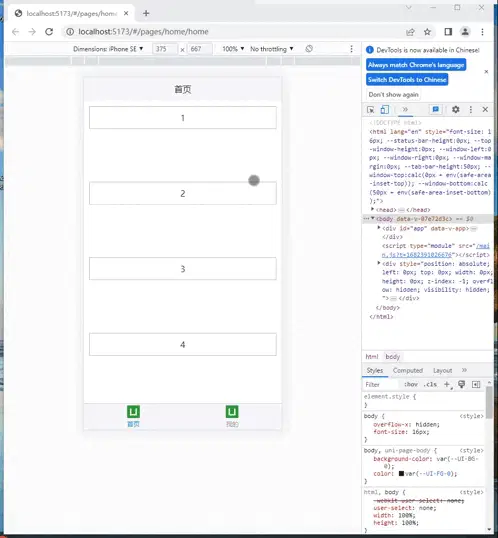This screenshot has width=498, height=538.
Task: Open the 100% zoom dropdown
Action: click(x=233, y=49)
